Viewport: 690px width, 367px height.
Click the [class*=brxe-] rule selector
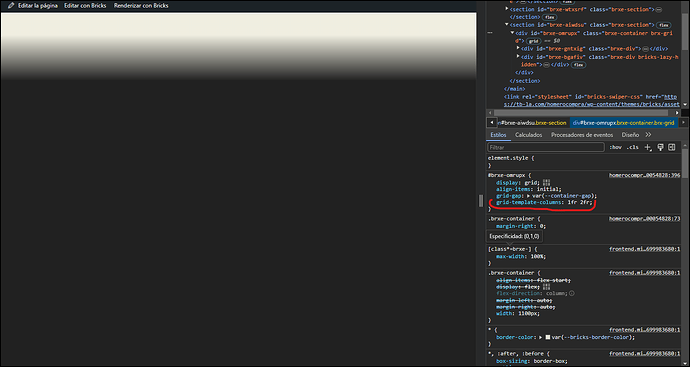tap(510, 249)
